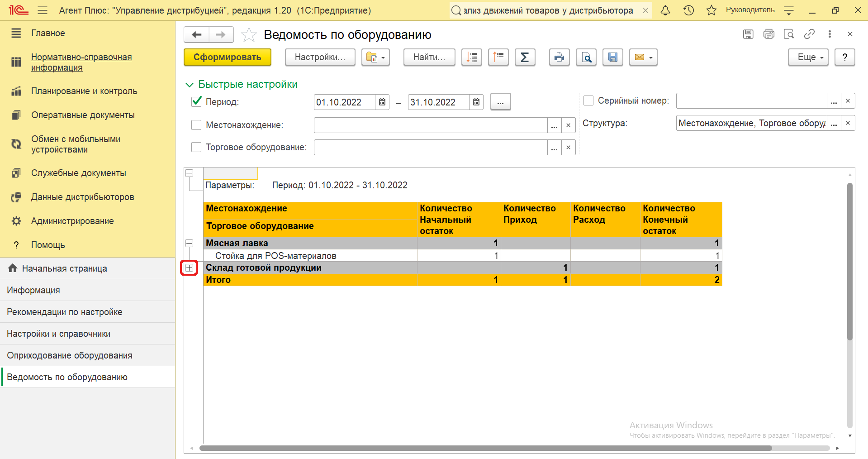Viewport: 868px width, 459px height.
Task: Enable the Серийный номер checkbox
Action: coord(588,100)
